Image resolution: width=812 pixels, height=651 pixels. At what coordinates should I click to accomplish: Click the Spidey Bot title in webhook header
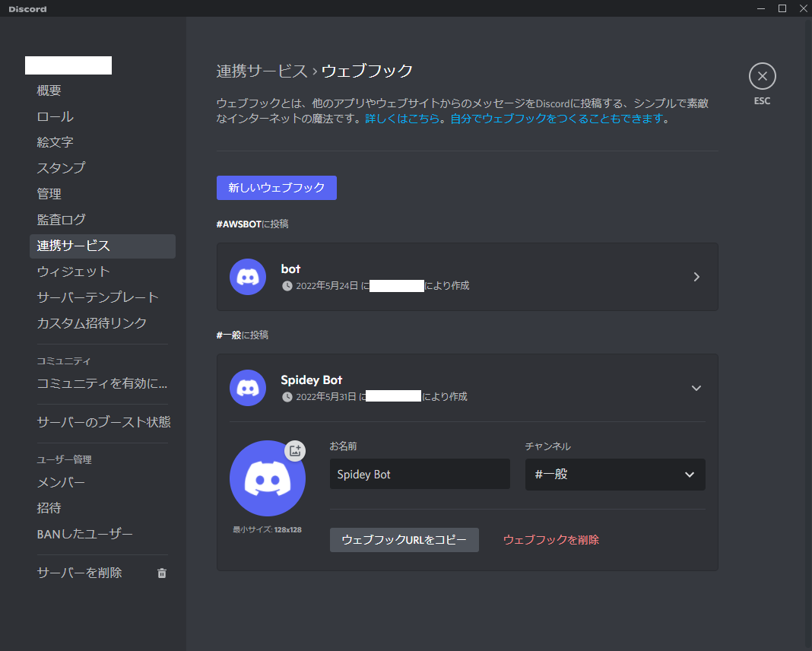point(311,380)
